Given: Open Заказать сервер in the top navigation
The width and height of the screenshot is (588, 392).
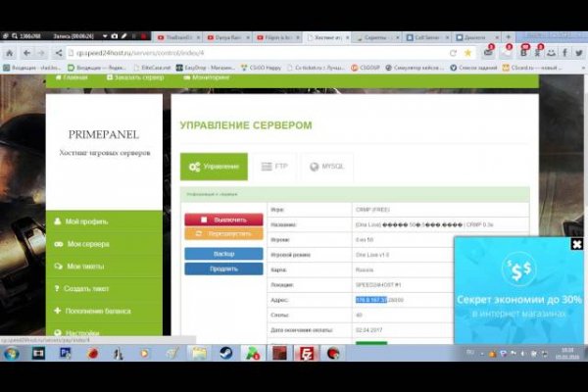Looking at the screenshot, I should (139, 76).
